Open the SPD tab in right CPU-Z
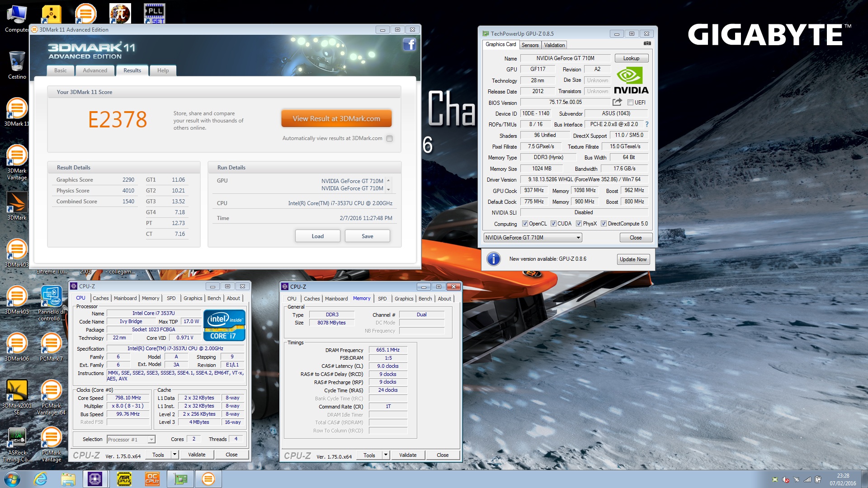Screen dimensions: 868x488 pyautogui.click(x=382, y=299)
